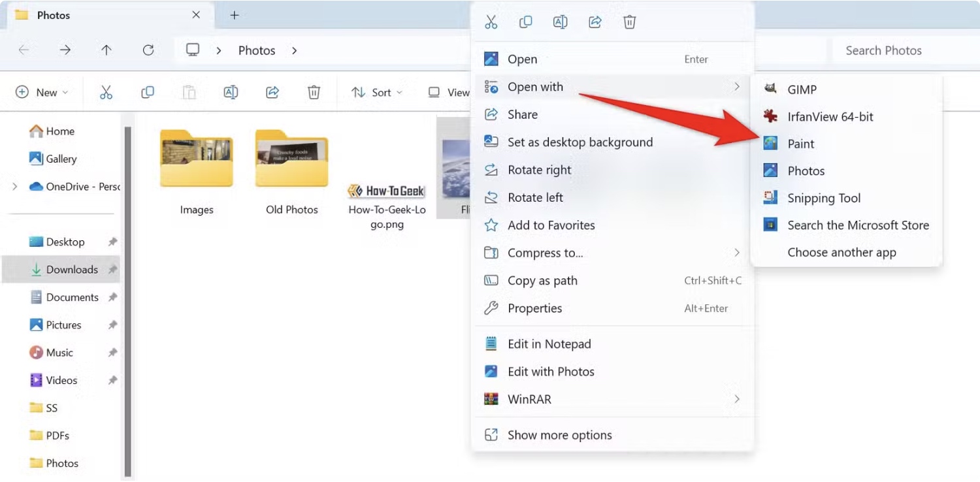Screen dimensions: 980x482
Task: Click the Share icon in Explorer toolbar
Action: coord(272,92)
